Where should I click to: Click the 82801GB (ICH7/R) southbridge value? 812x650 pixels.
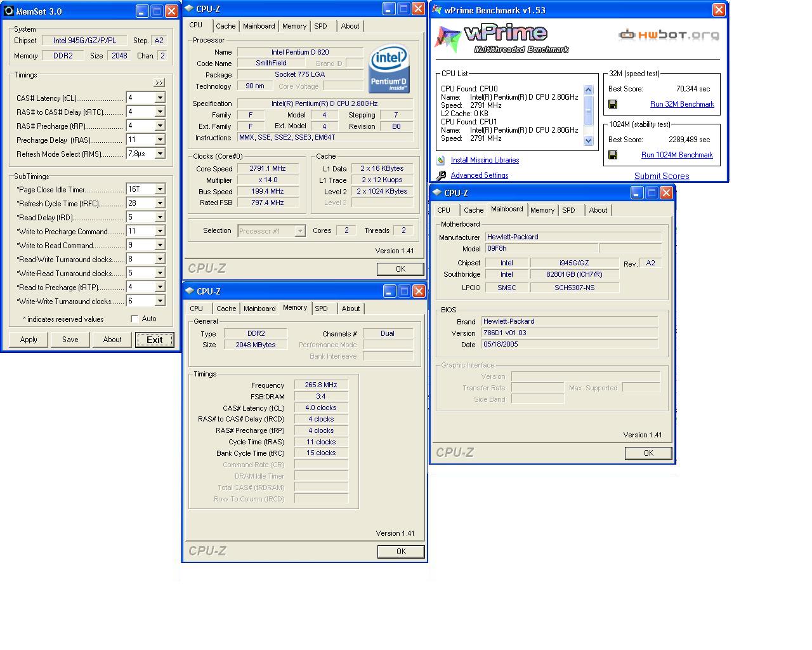click(x=574, y=274)
